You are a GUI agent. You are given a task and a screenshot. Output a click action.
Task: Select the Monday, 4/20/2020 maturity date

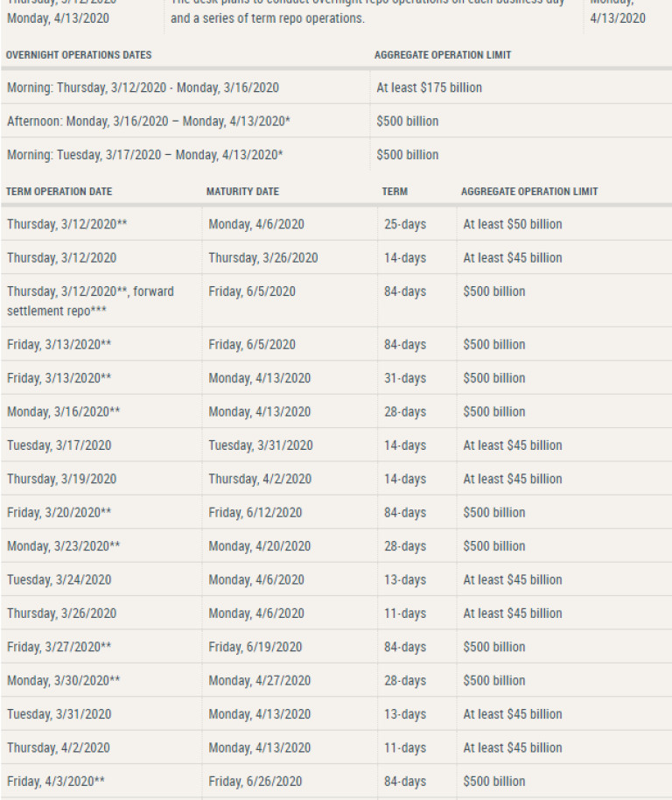pyautogui.click(x=259, y=546)
